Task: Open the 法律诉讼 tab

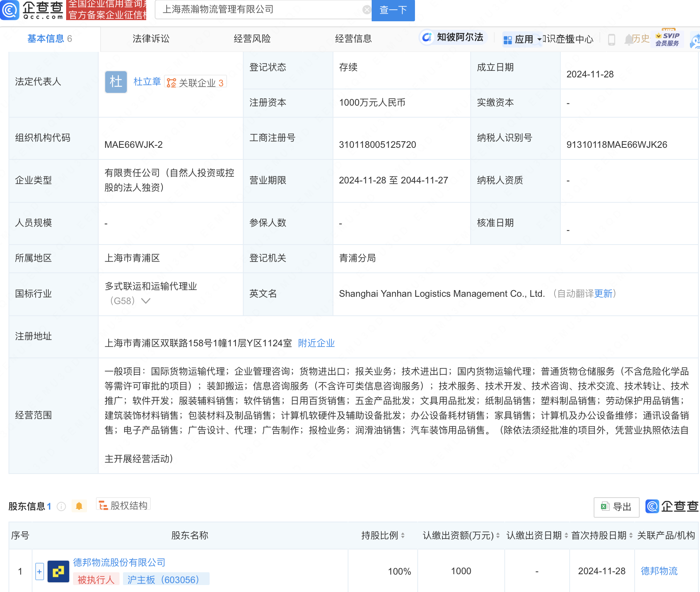Action: 151,39
